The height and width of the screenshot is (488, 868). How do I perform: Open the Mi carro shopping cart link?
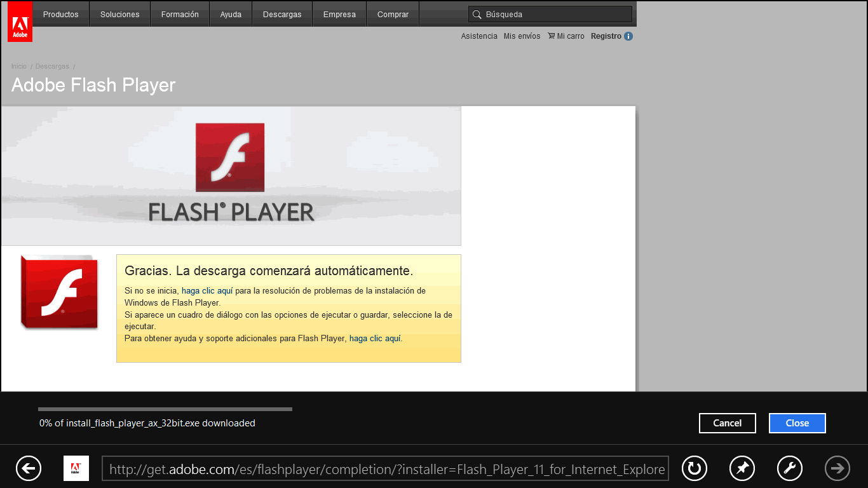566,36
